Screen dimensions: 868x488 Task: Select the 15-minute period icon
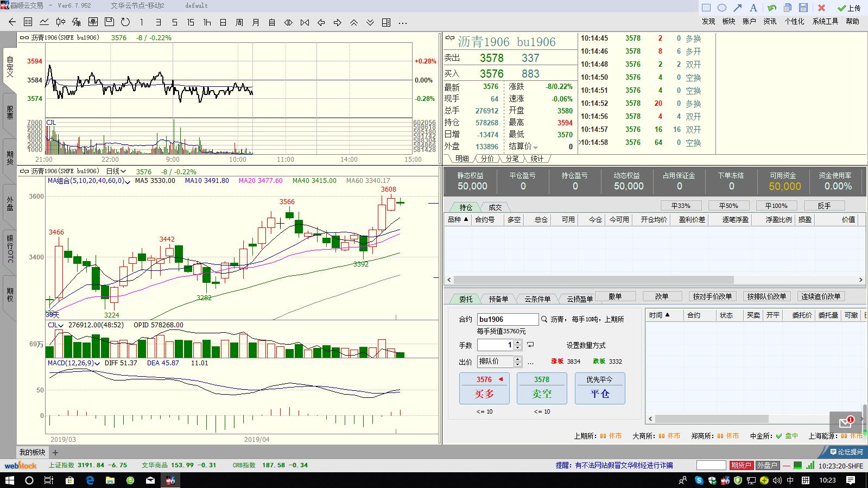click(x=191, y=22)
